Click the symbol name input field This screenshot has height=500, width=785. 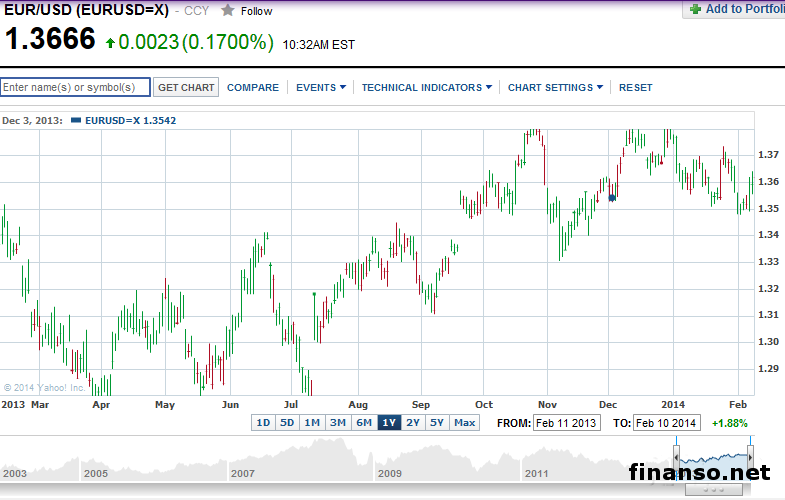tap(76, 88)
